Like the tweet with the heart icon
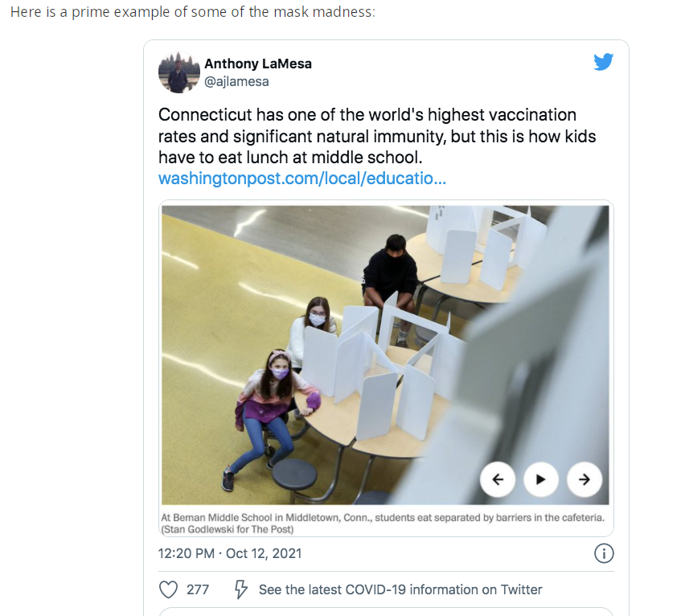The height and width of the screenshot is (616, 685). pos(168,589)
